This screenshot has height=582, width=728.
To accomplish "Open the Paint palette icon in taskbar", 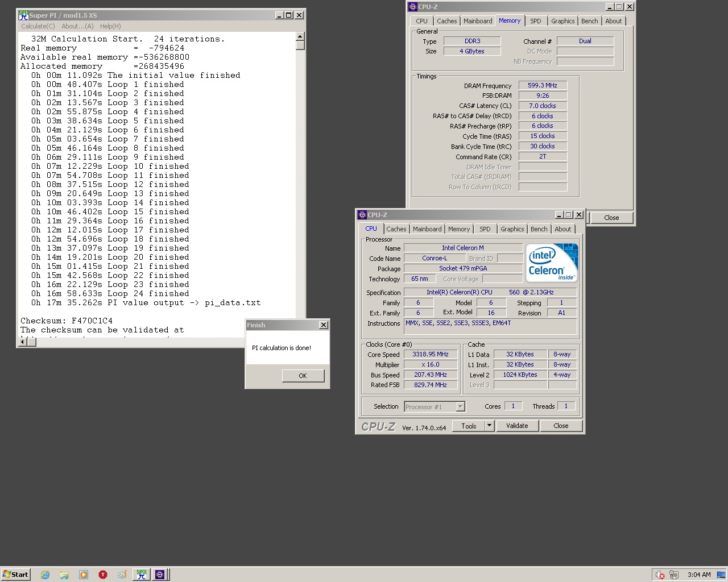I will [122, 575].
